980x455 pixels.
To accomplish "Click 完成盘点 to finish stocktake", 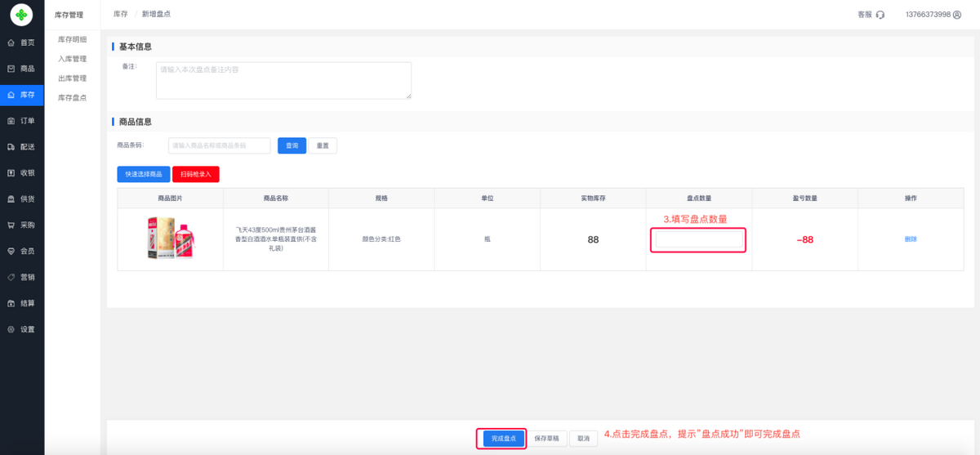I will tap(503, 439).
